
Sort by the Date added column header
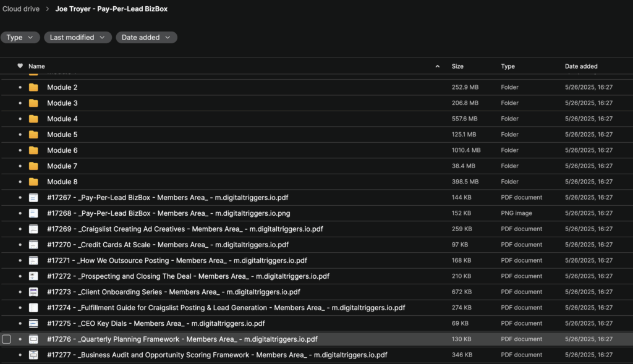point(581,66)
